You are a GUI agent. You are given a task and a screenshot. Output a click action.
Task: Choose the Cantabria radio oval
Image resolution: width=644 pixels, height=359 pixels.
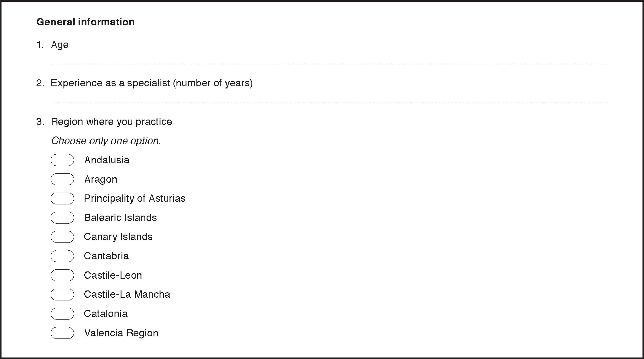[x=62, y=256]
